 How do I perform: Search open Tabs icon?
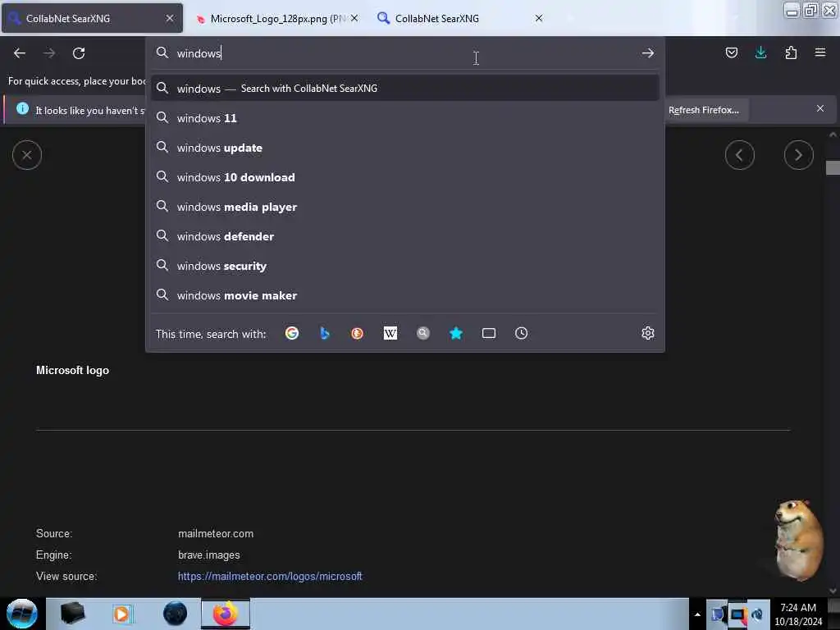489,333
